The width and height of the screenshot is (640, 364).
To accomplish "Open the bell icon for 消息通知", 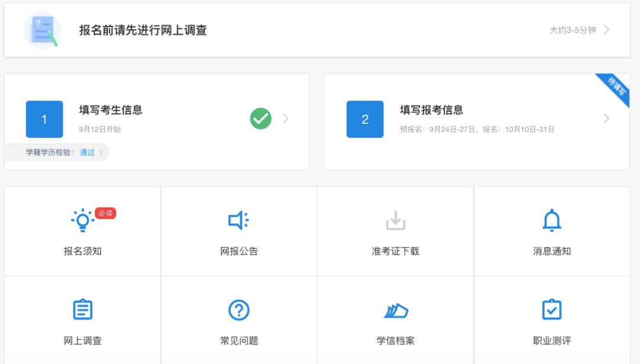I will click(552, 221).
